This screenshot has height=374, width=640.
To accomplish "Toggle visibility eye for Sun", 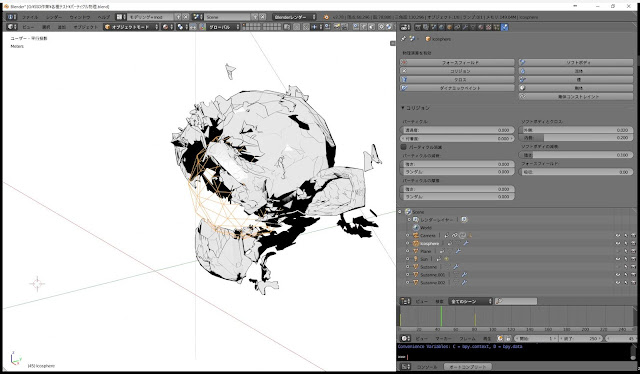I will point(618,259).
